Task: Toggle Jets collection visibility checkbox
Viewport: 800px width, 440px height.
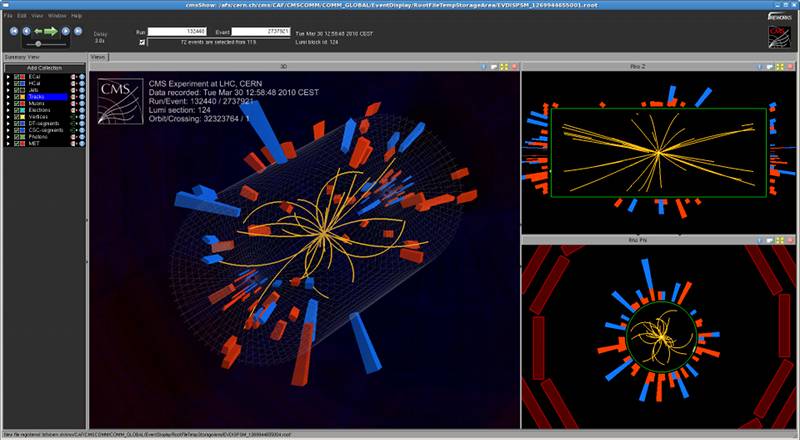Action: pyautogui.click(x=16, y=90)
